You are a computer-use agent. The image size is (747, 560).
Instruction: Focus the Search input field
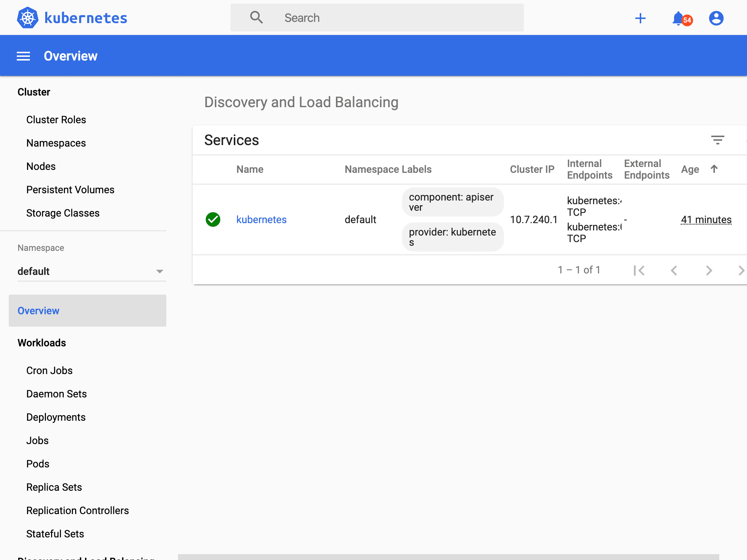tap(377, 17)
